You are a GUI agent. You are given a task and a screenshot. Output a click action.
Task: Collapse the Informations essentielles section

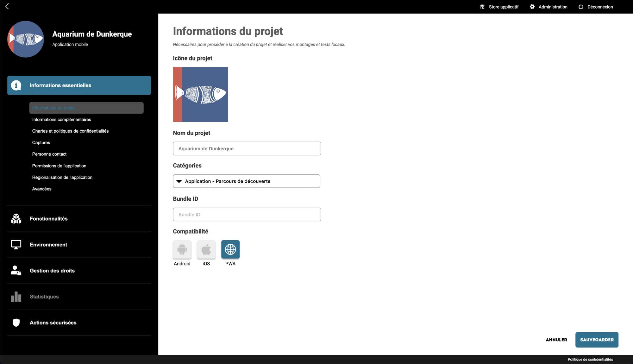[79, 85]
